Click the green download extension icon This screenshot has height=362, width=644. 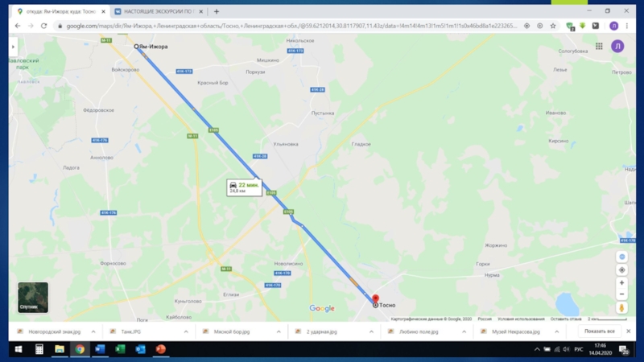(x=582, y=26)
